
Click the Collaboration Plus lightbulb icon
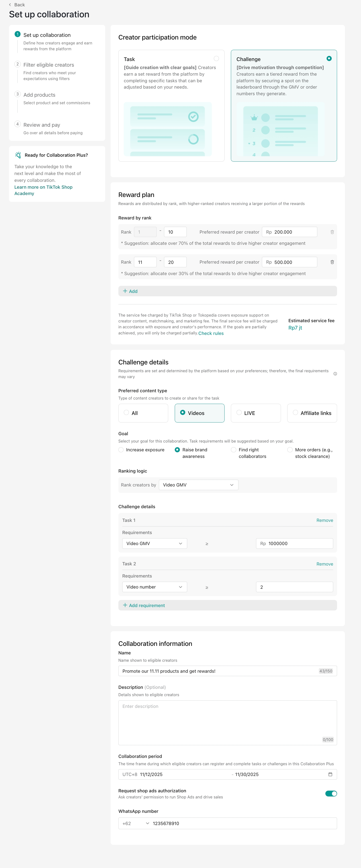(x=18, y=155)
